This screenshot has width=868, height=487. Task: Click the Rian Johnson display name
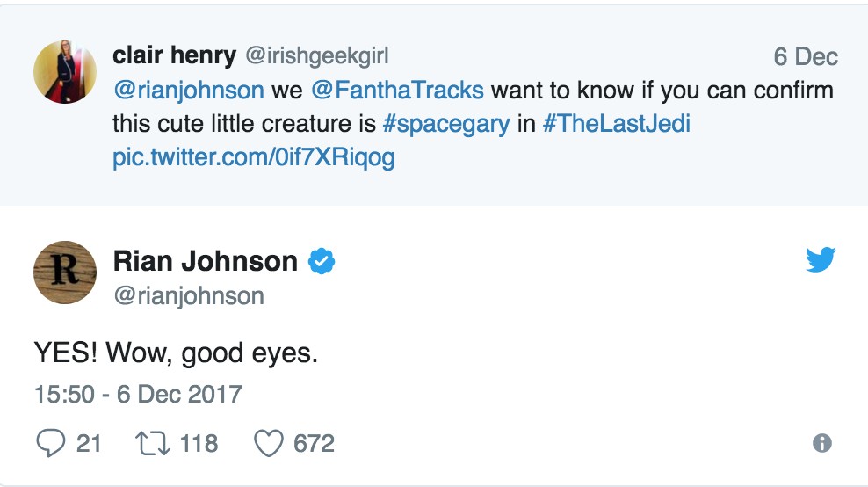coord(206,261)
